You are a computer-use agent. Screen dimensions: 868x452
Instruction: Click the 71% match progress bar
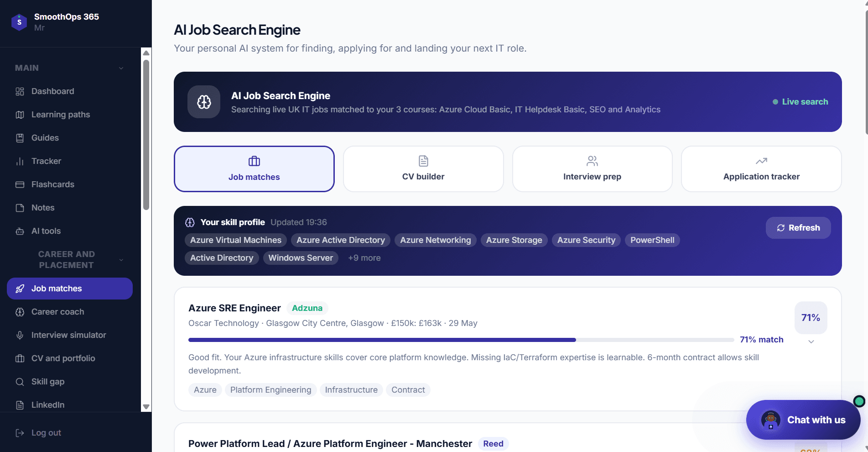[461, 340]
